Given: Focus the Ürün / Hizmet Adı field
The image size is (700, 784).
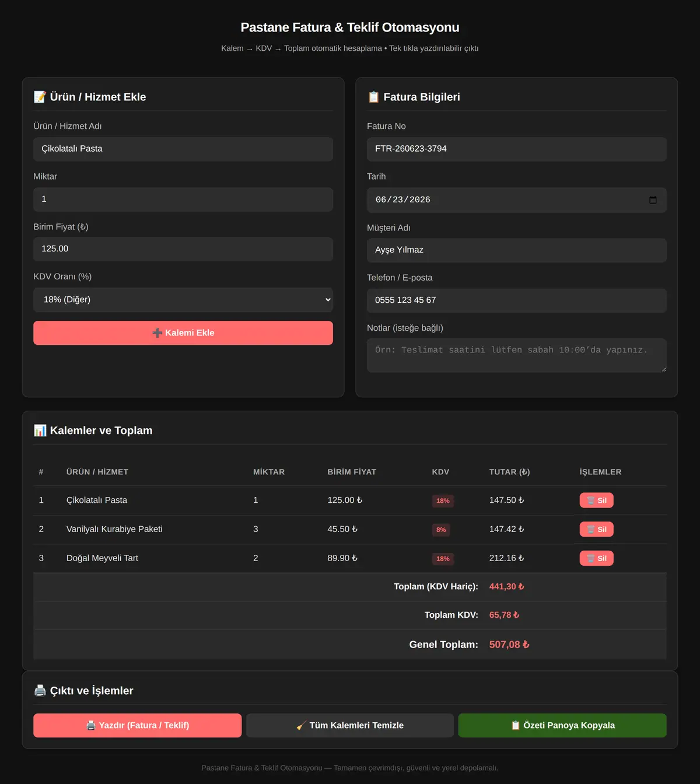Looking at the screenshot, I should click(x=183, y=149).
